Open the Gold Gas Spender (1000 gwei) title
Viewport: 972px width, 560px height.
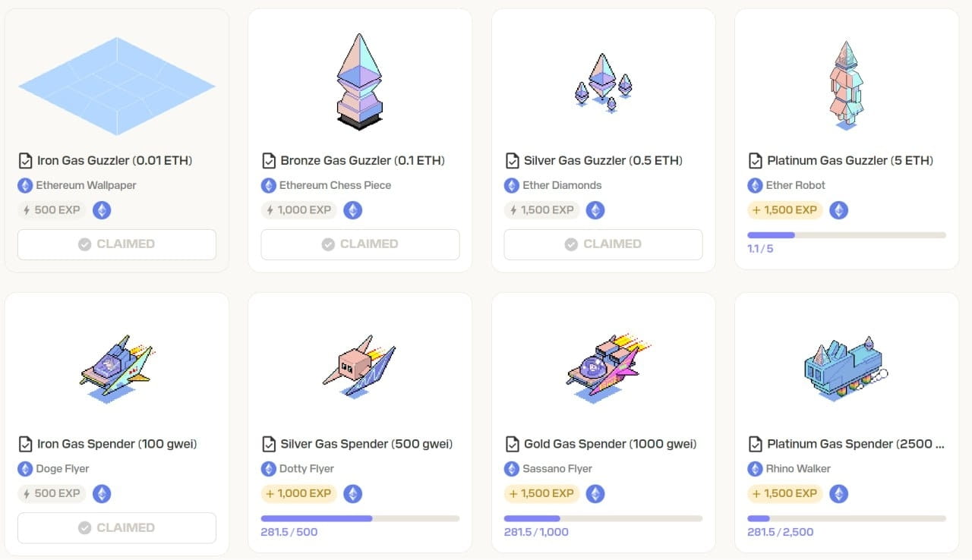tap(610, 445)
